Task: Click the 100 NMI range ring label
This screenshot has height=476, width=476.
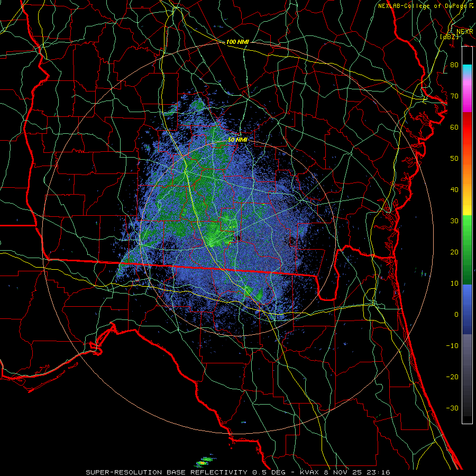Action: pos(237,42)
